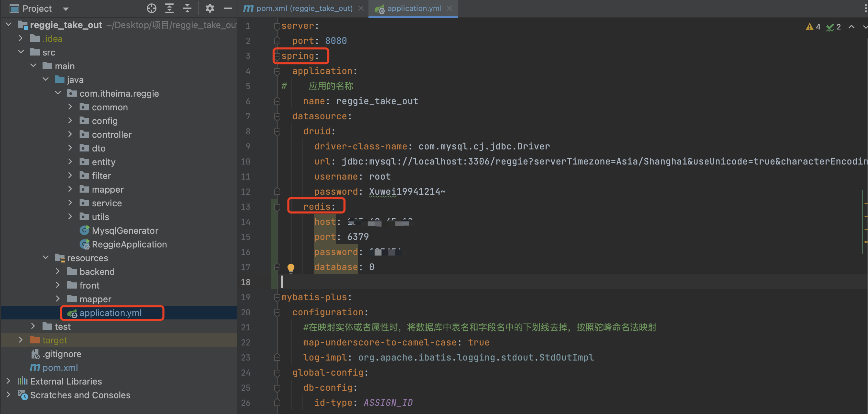868x414 pixels.
Task: Click the typo check indicator showing 2
Action: click(x=833, y=27)
